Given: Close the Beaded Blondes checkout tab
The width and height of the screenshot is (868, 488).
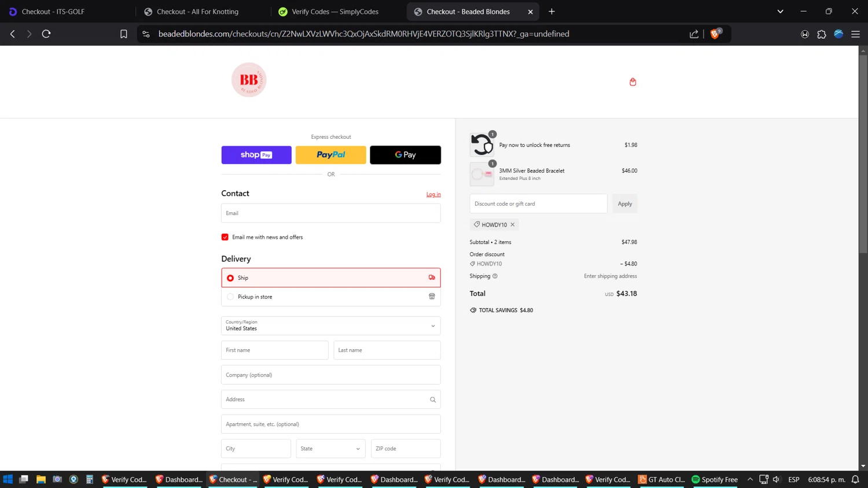Looking at the screenshot, I should (530, 12).
